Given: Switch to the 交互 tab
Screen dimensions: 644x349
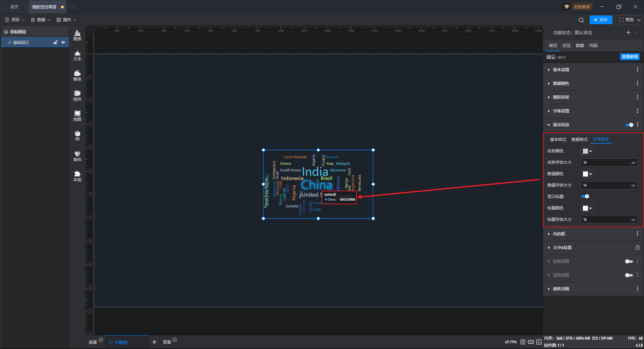Looking at the screenshot, I should coord(566,46).
